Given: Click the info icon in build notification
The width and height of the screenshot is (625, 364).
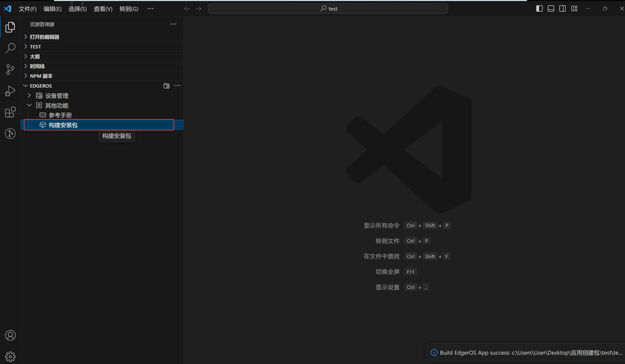Looking at the screenshot, I should [434, 352].
